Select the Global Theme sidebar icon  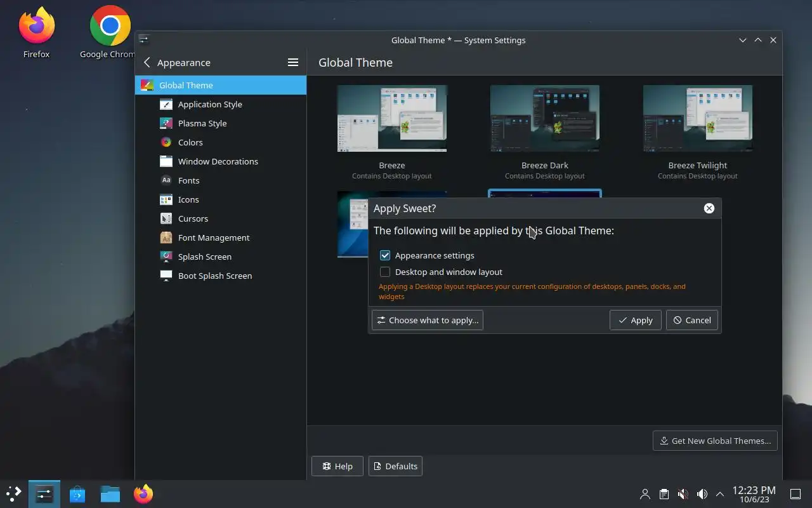point(147,85)
